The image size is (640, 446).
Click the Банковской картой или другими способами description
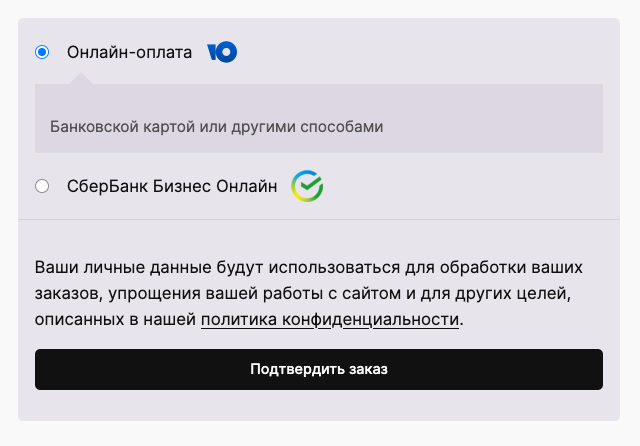217,127
